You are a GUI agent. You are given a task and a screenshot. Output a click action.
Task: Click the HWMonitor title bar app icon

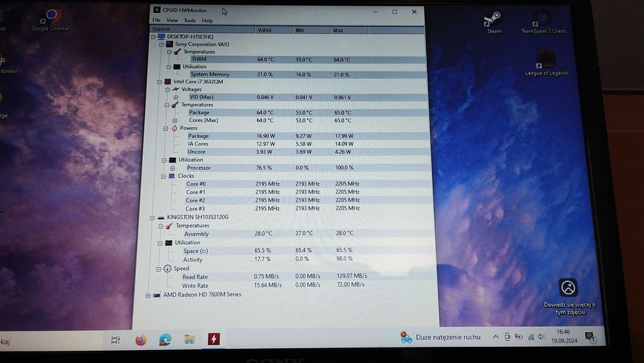click(156, 10)
